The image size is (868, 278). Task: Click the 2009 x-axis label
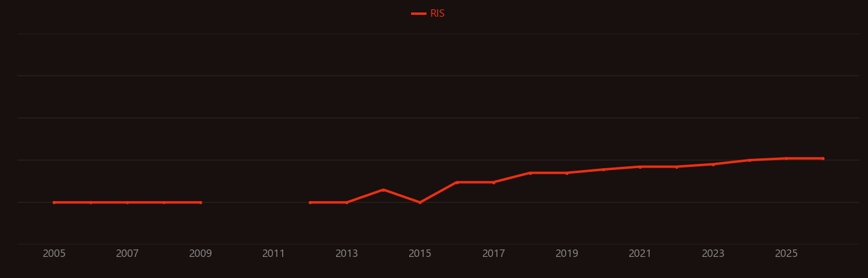200,254
